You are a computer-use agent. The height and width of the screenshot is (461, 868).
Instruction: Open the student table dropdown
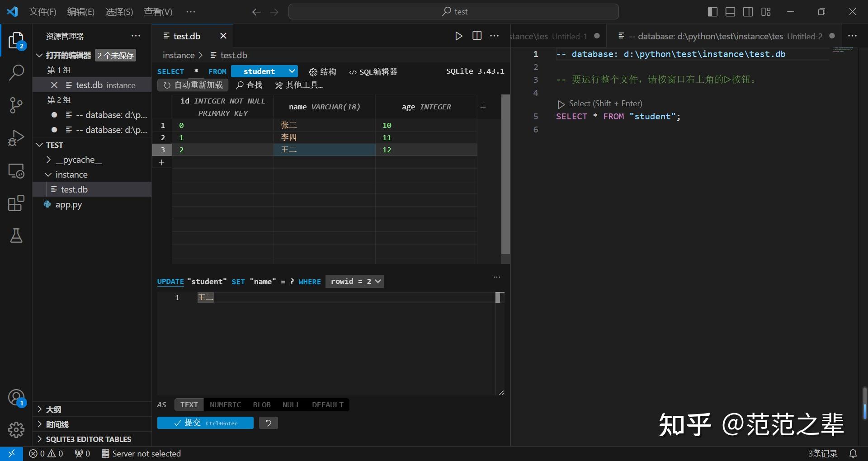coord(264,71)
